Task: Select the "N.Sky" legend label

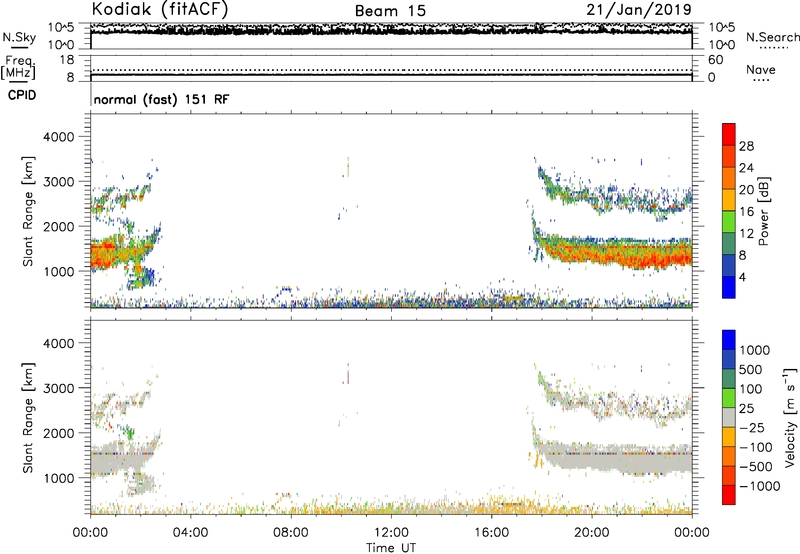Action: tap(19, 37)
